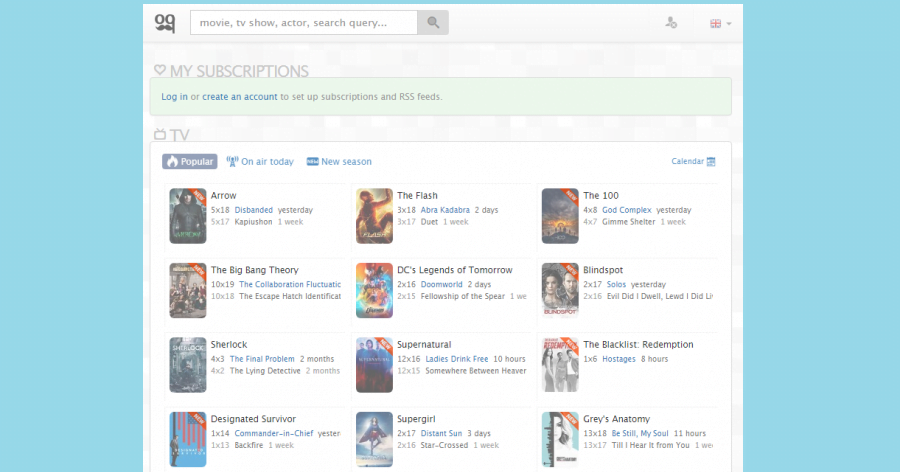
Task: Open Arrow episode Disbanded
Action: [254, 210]
